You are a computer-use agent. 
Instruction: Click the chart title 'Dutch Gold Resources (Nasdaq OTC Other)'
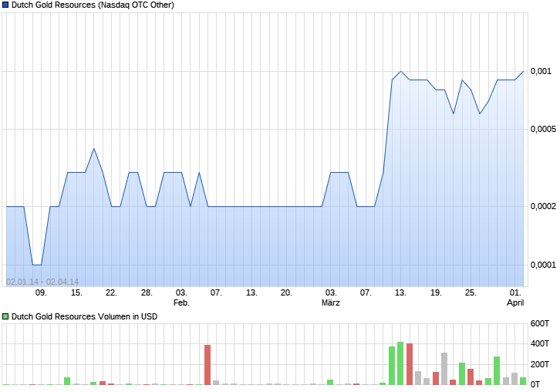tap(93, 5)
